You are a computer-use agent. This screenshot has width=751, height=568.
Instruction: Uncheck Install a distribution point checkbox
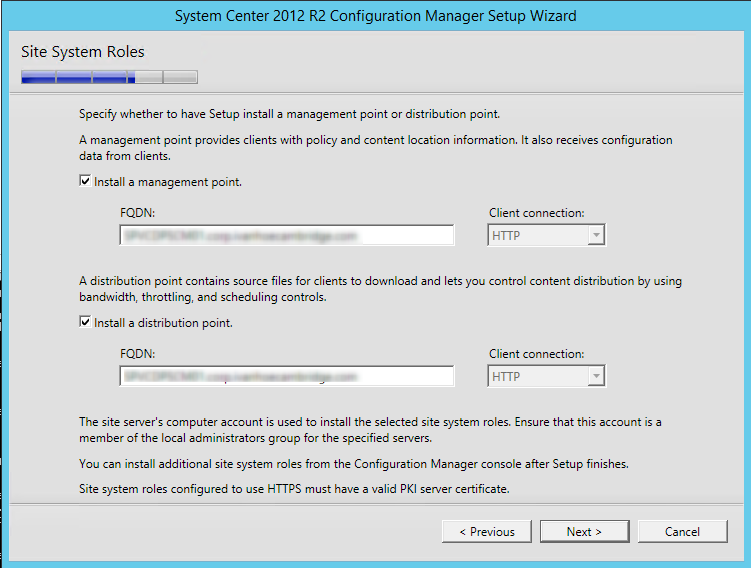[x=85, y=322]
